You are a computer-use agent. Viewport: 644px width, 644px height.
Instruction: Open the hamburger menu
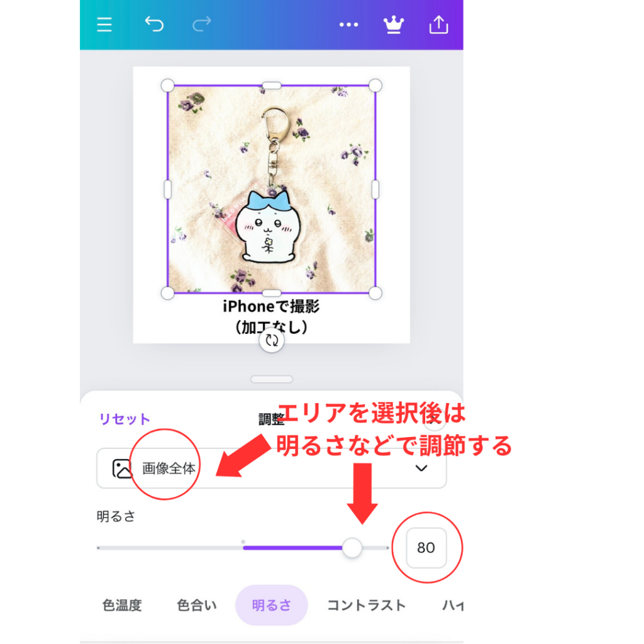coord(104,25)
